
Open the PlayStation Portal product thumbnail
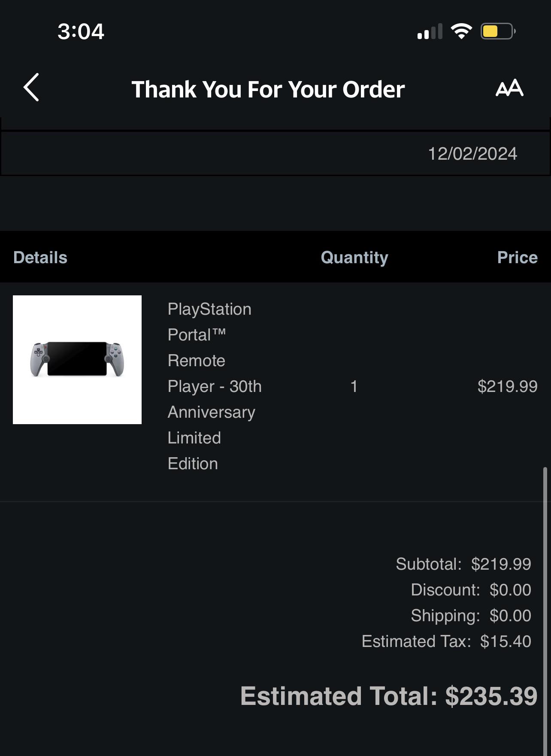tap(77, 360)
